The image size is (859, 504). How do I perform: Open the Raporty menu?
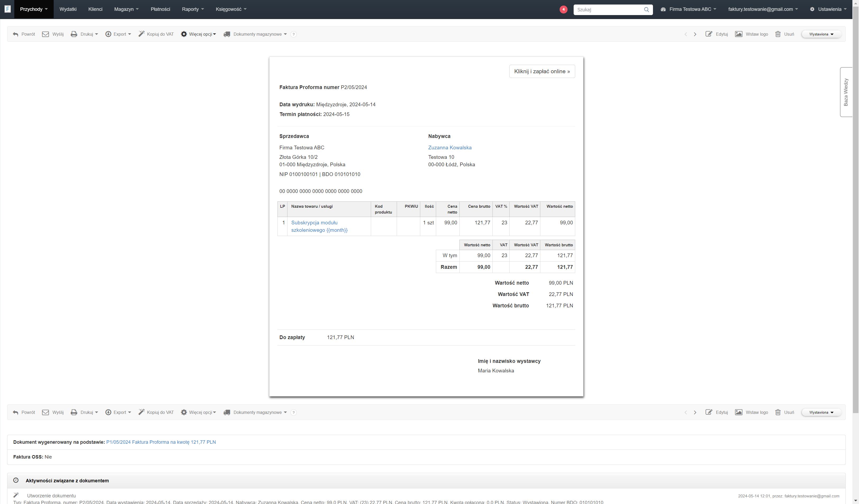pos(193,9)
